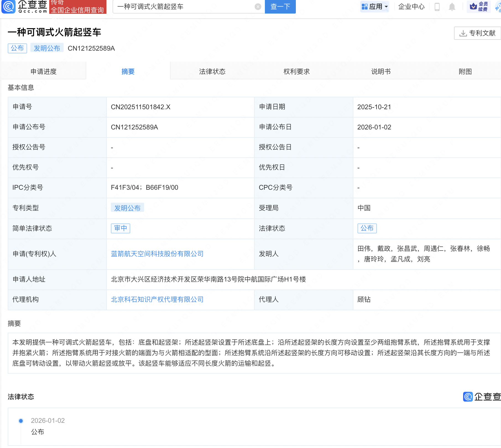Click the 发明公布 tag under title
501x448 pixels.
(x=47, y=48)
